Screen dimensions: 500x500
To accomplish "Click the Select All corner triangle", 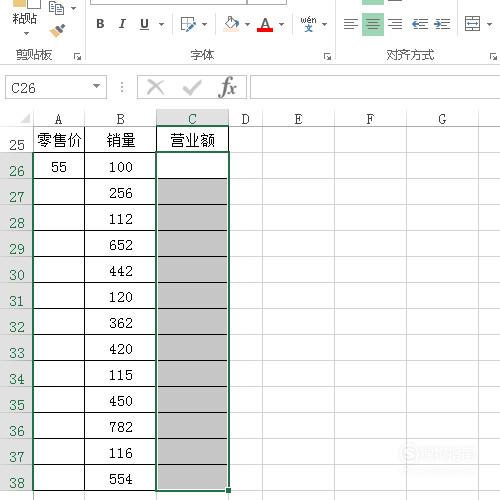I will [25, 118].
